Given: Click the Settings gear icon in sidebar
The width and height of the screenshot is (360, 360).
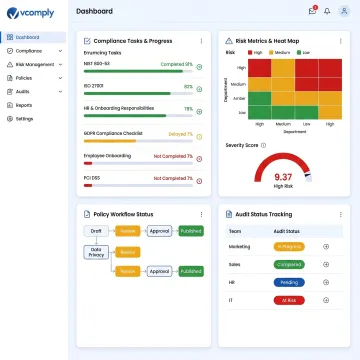Looking at the screenshot, I should pyautogui.click(x=10, y=119).
